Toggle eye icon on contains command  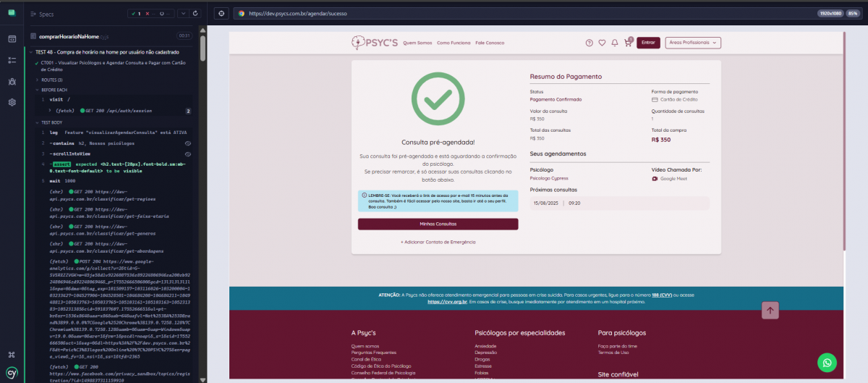pyautogui.click(x=187, y=143)
